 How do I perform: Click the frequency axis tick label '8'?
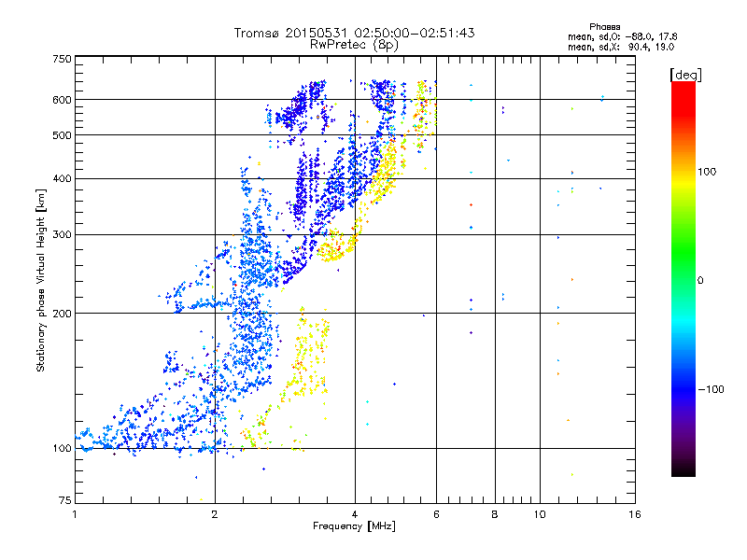(495, 514)
